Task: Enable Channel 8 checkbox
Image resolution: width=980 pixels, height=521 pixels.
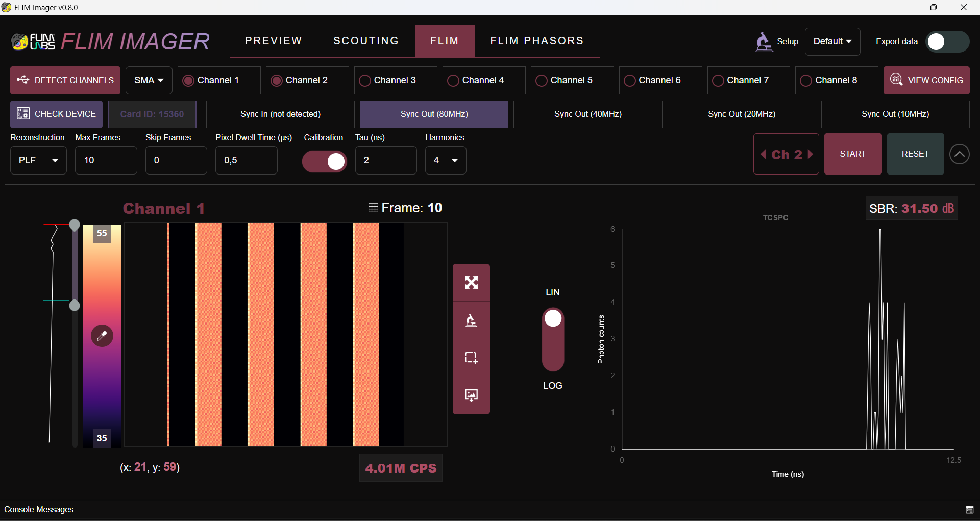Action: tap(806, 81)
